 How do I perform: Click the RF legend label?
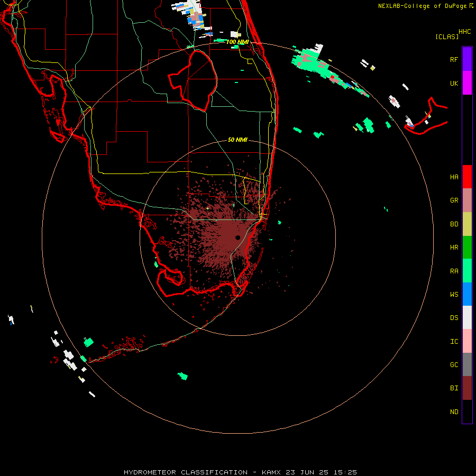click(x=454, y=59)
